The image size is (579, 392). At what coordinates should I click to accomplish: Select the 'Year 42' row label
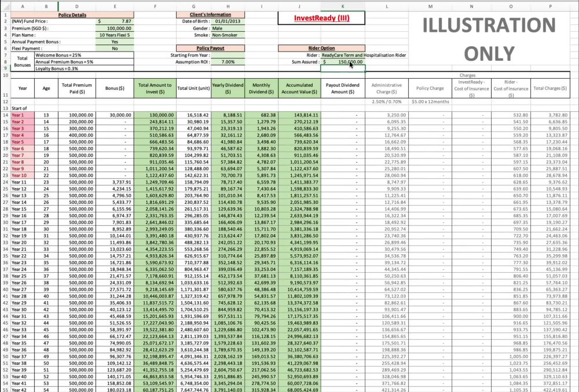(23, 390)
